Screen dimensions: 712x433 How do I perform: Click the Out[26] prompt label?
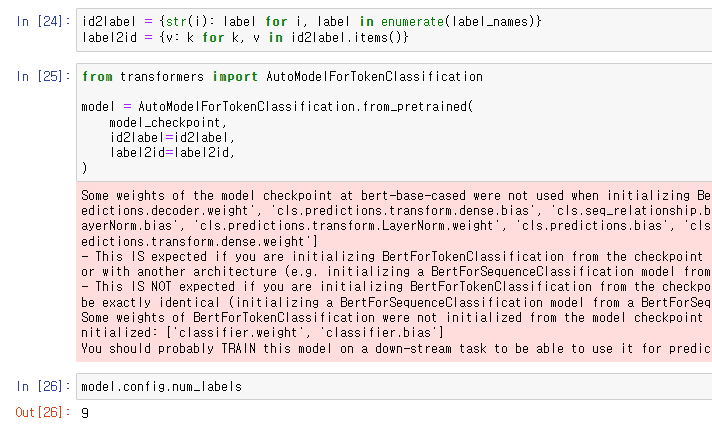43,412
